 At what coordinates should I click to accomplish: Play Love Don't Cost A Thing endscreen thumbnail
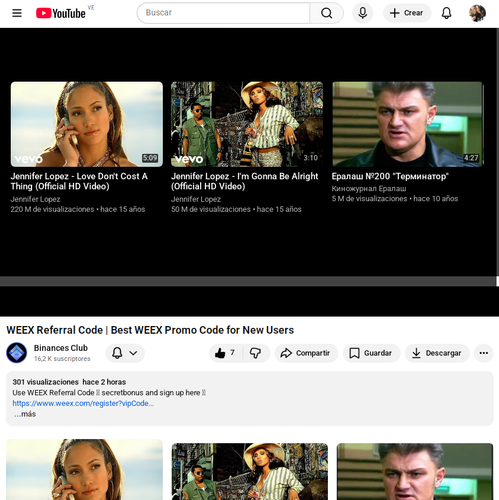[x=87, y=124]
